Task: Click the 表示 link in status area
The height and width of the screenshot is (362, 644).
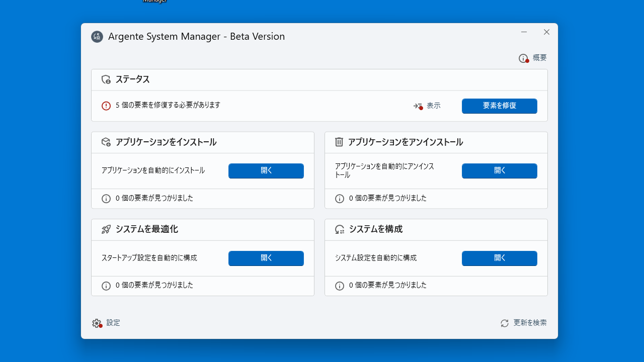Action: click(433, 106)
